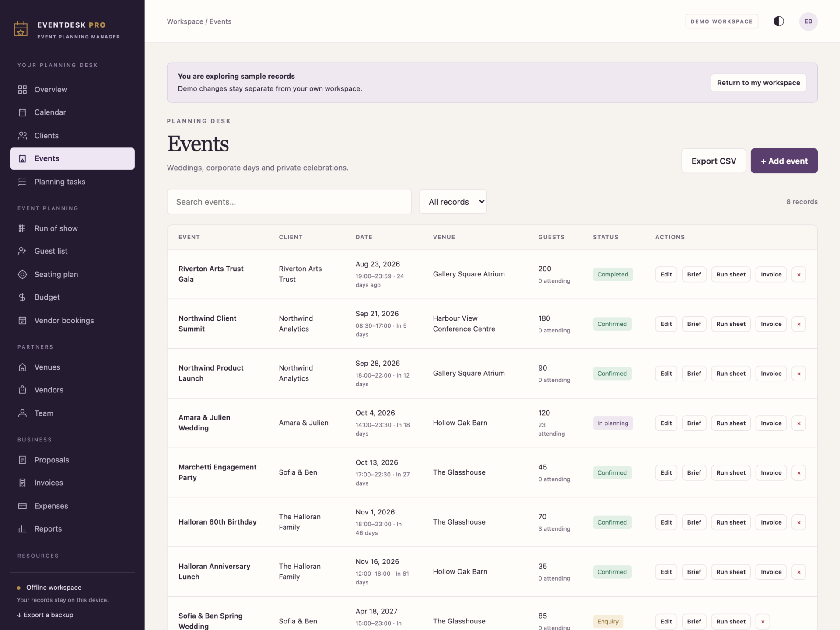Click the Export CSV button
Viewport: 840px width, 630px height.
coord(714,161)
